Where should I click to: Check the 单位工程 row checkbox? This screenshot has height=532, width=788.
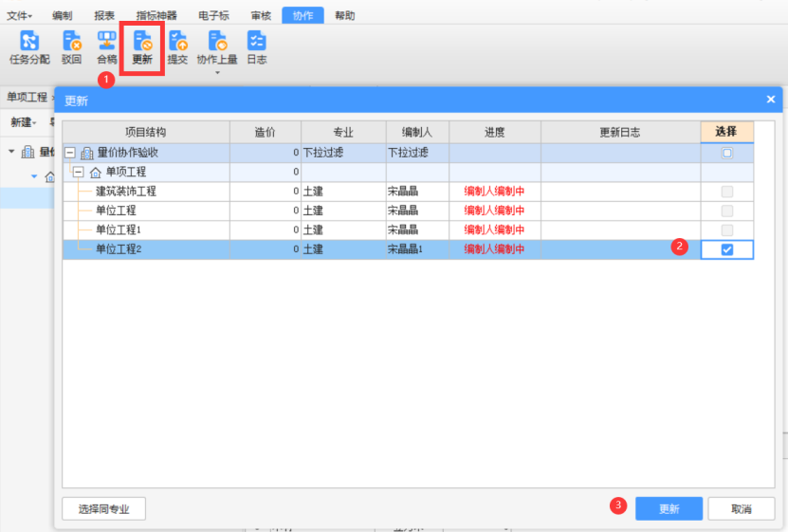point(727,211)
